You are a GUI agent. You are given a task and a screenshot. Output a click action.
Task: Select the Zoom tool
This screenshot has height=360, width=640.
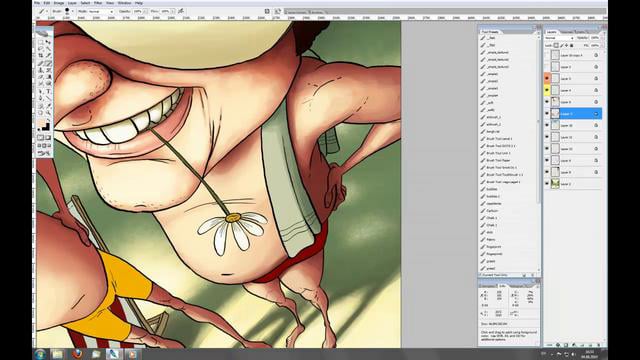pos(49,112)
